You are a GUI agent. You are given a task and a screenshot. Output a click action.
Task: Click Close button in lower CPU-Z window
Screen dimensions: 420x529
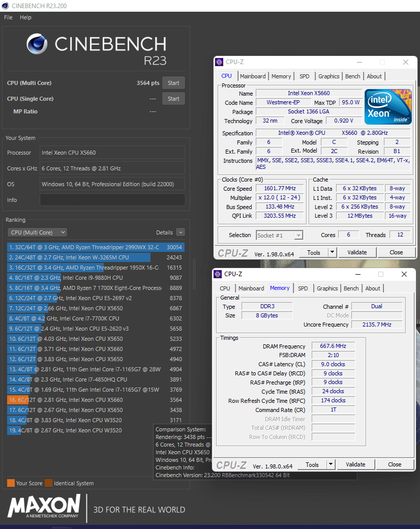click(395, 464)
